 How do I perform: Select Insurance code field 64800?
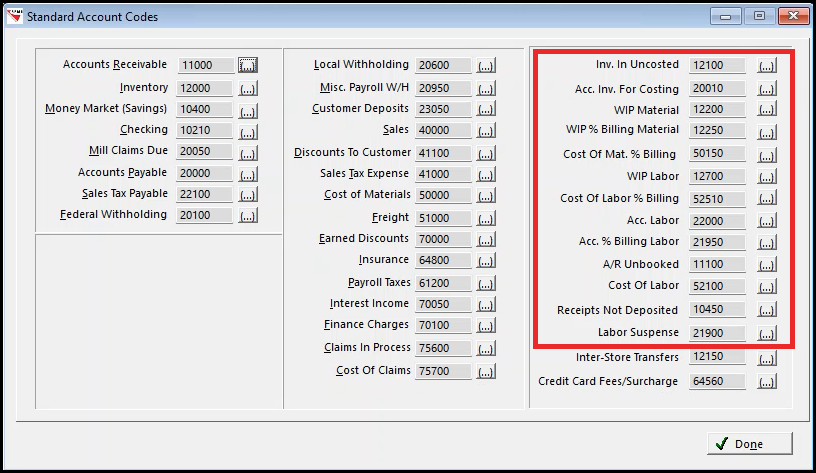click(x=443, y=260)
